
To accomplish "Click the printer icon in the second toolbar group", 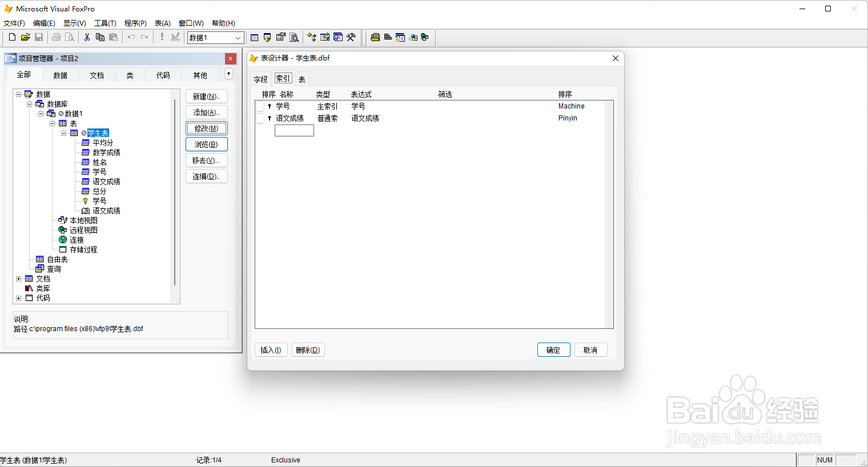I will 56,37.
